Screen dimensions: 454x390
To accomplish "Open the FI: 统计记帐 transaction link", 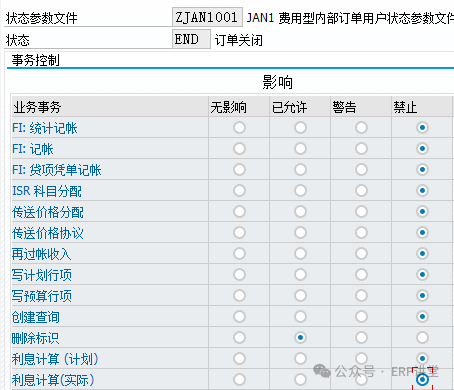I will point(45,128).
